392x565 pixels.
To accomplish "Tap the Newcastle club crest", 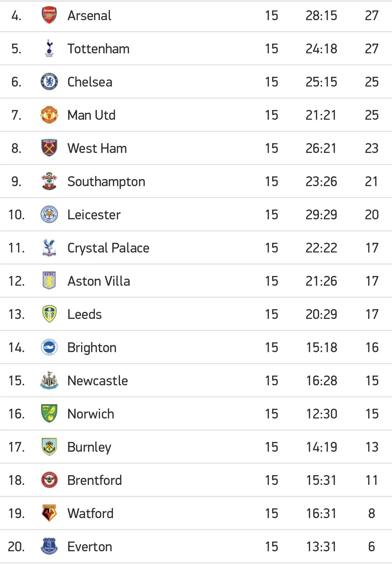I will (49, 381).
